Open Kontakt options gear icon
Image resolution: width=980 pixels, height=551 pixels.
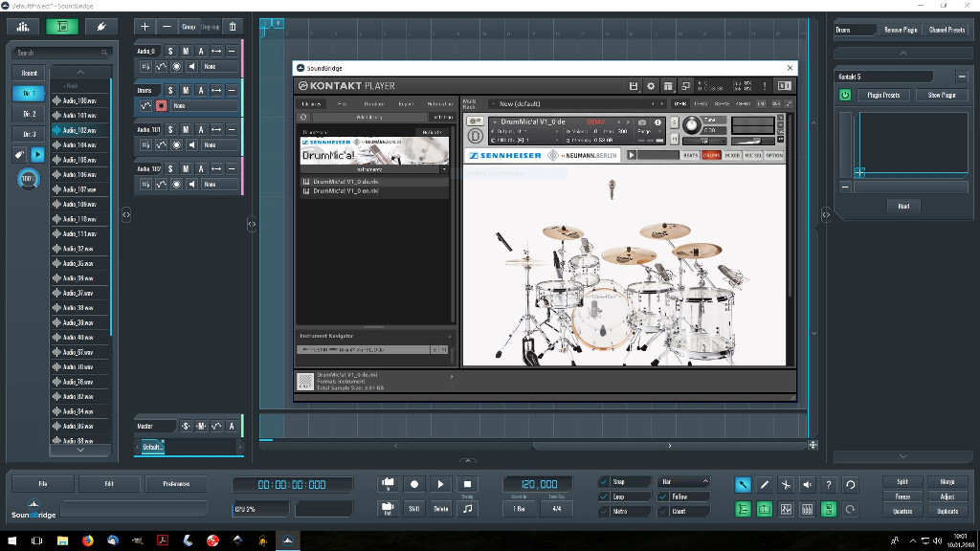[x=651, y=86]
